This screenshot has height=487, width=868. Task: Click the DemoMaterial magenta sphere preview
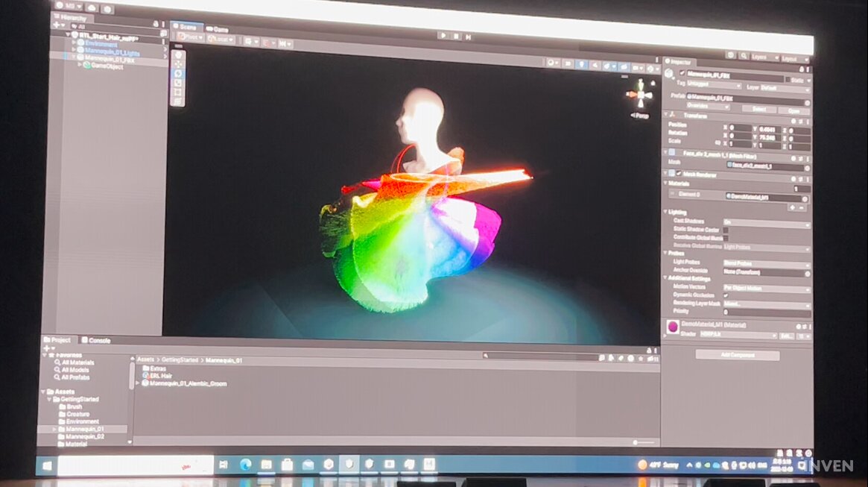[x=672, y=326]
